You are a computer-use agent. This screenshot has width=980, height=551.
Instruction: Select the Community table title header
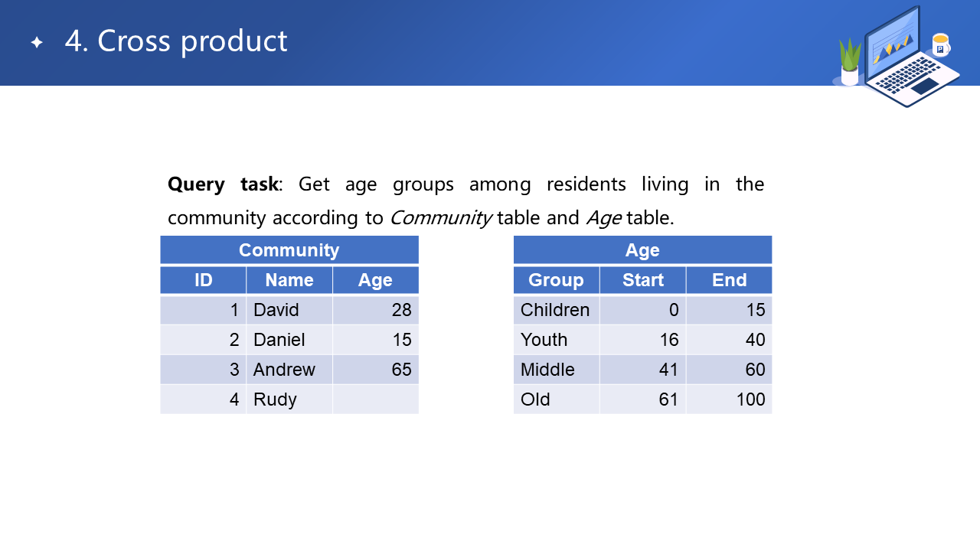tap(289, 250)
